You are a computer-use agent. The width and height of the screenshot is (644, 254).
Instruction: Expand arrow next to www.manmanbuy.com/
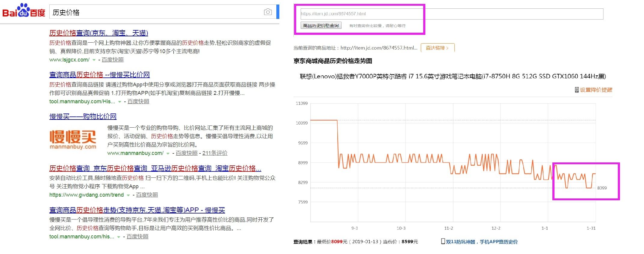[168, 153]
